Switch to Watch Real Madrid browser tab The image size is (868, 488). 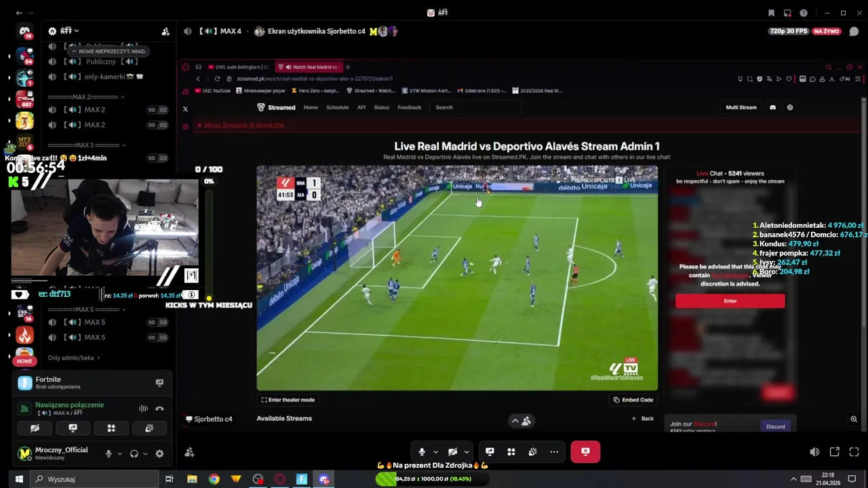[309, 67]
